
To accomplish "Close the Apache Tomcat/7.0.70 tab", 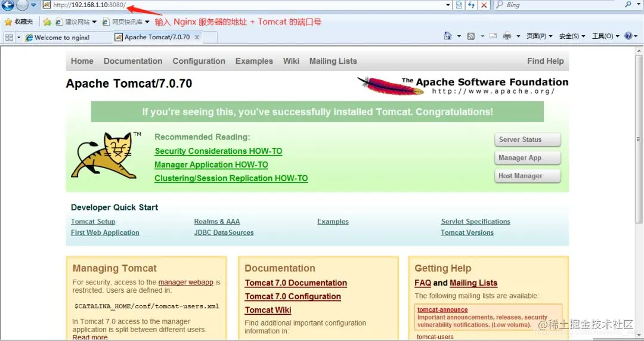I will pos(197,38).
